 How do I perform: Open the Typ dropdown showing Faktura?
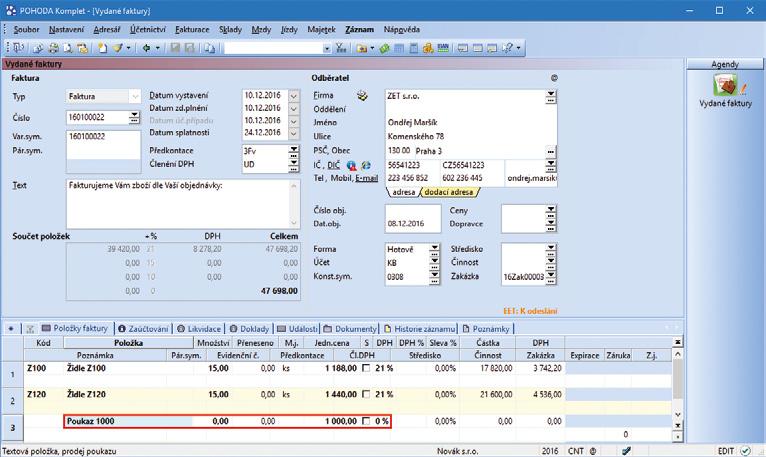[135, 96]
